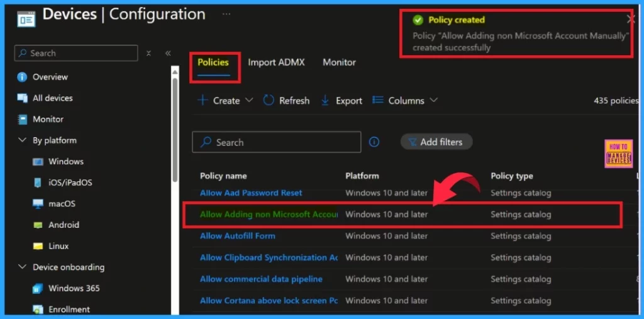Click the Devices Configuration blade icon
Viewport: 644px width, 319px height.
click(x=26, y=19)
